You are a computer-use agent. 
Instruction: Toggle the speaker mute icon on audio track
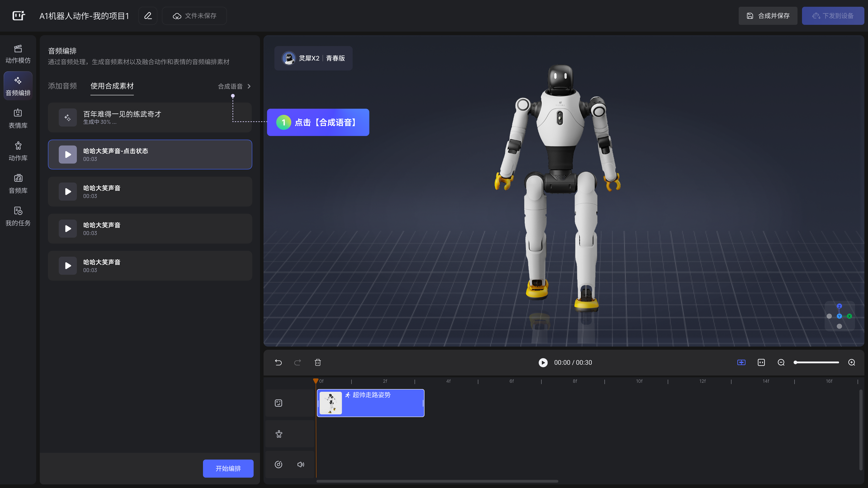[301, 464]
